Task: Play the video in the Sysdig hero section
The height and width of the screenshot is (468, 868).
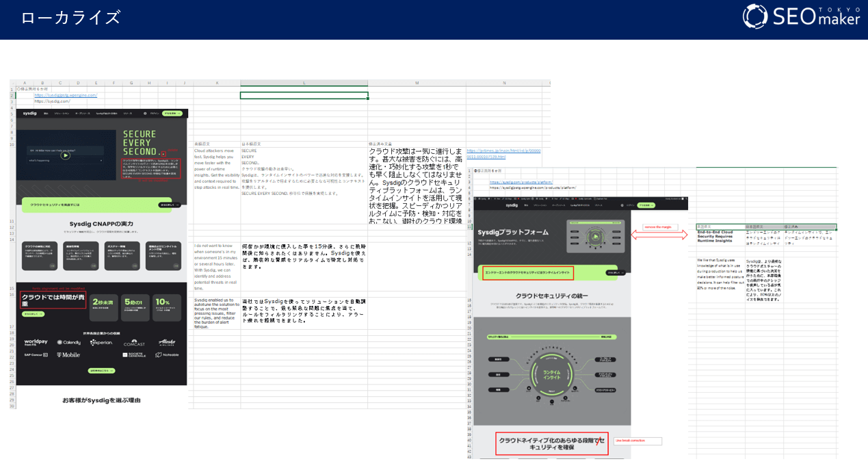Action: pos(65,155)
